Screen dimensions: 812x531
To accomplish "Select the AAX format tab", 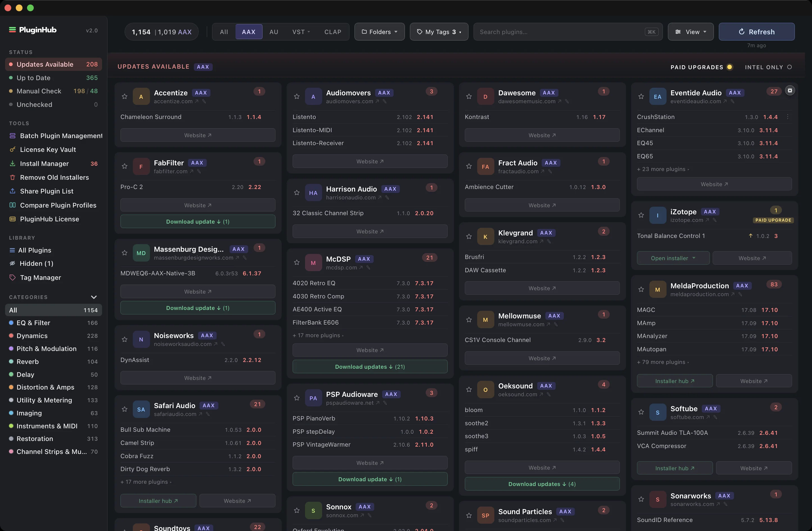I will tap(249, 32).
